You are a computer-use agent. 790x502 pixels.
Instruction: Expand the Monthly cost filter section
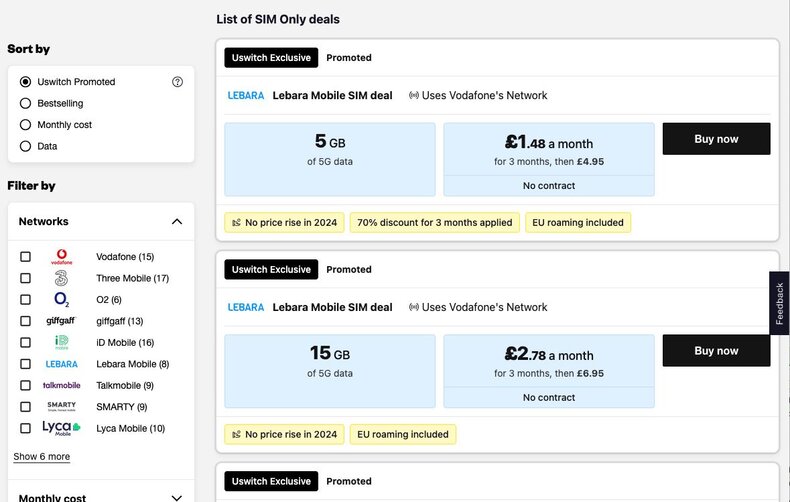coord(177,498)
